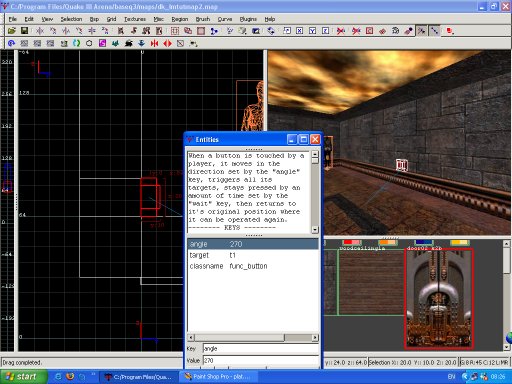Select the target t1 key row
The width and height of the screenshot is (512, 384).
(x=253, y=255)
